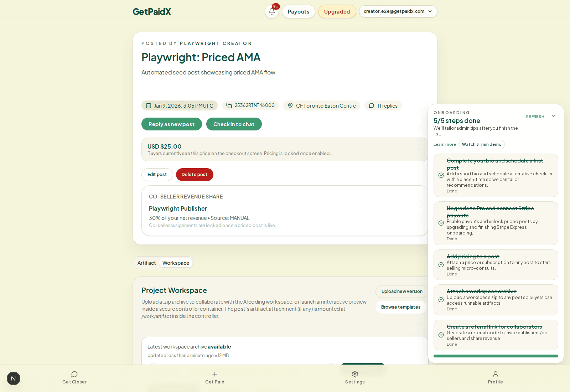The height and width of the screenshot is (392, 570).
Task: Tap the Get Paid plus icon
Action: pos(215,374)
